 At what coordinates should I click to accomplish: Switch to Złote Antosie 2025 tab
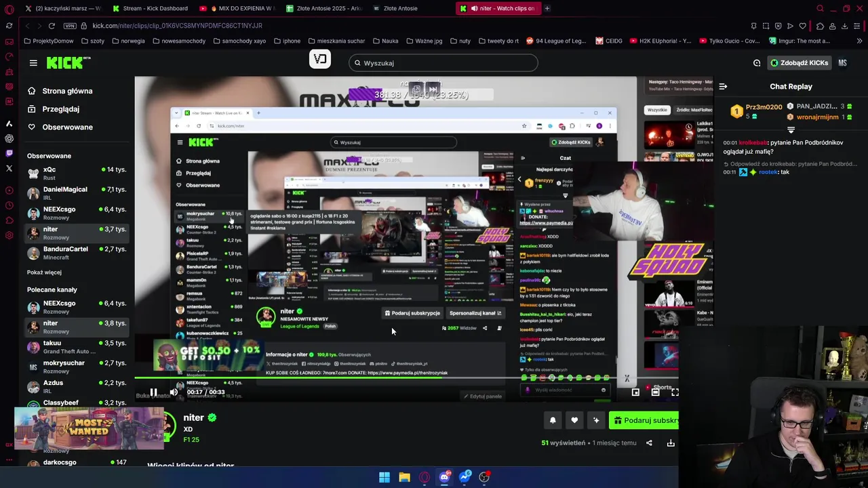pos(324,8)
